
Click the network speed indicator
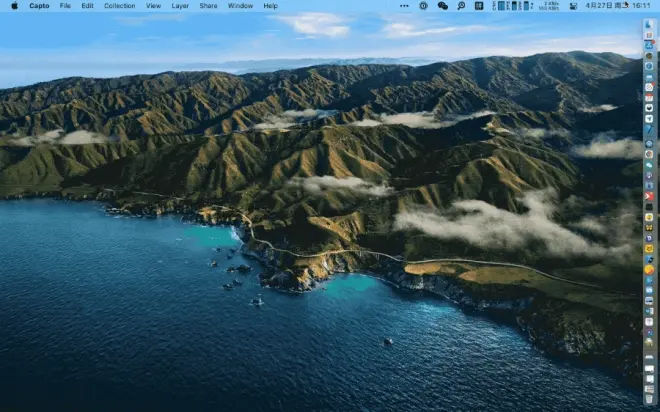[x=549, y=6]
